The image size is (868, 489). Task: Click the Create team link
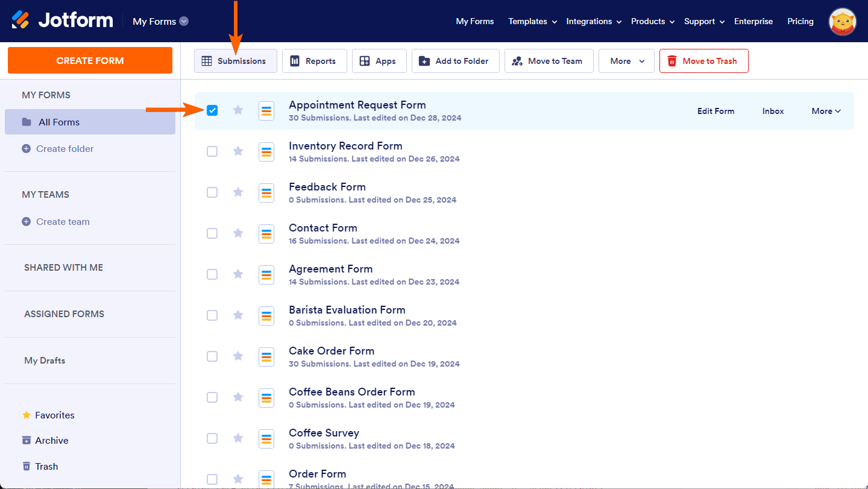pos(63,221)
